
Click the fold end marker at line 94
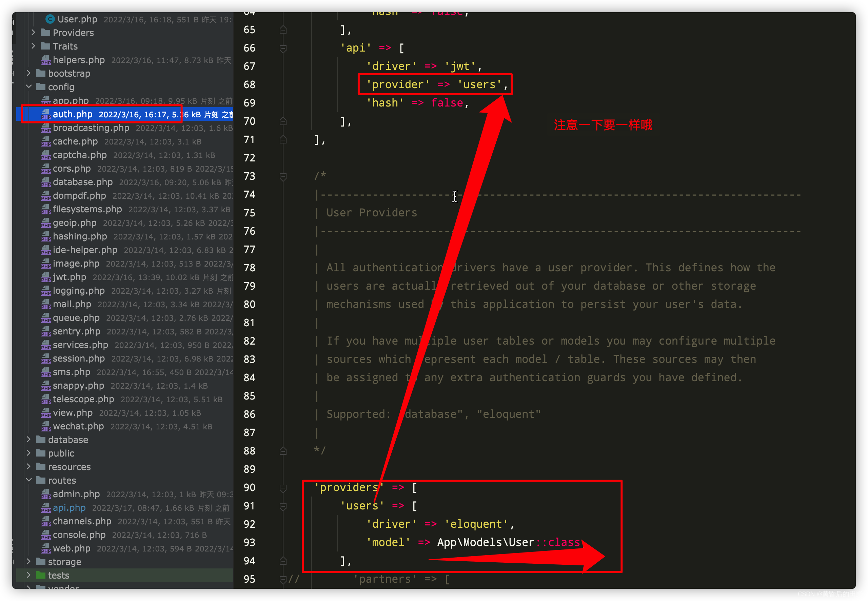click(x=283, y=561)
